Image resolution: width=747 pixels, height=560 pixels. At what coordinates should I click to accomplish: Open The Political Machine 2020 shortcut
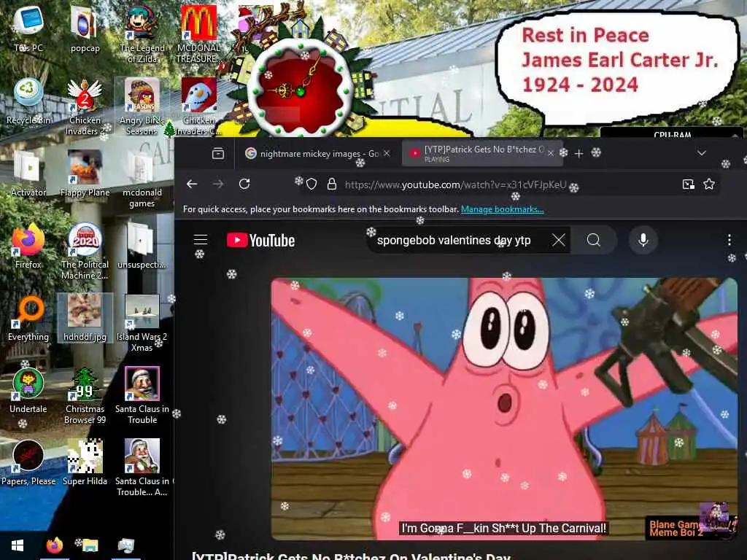pos(85,251)
